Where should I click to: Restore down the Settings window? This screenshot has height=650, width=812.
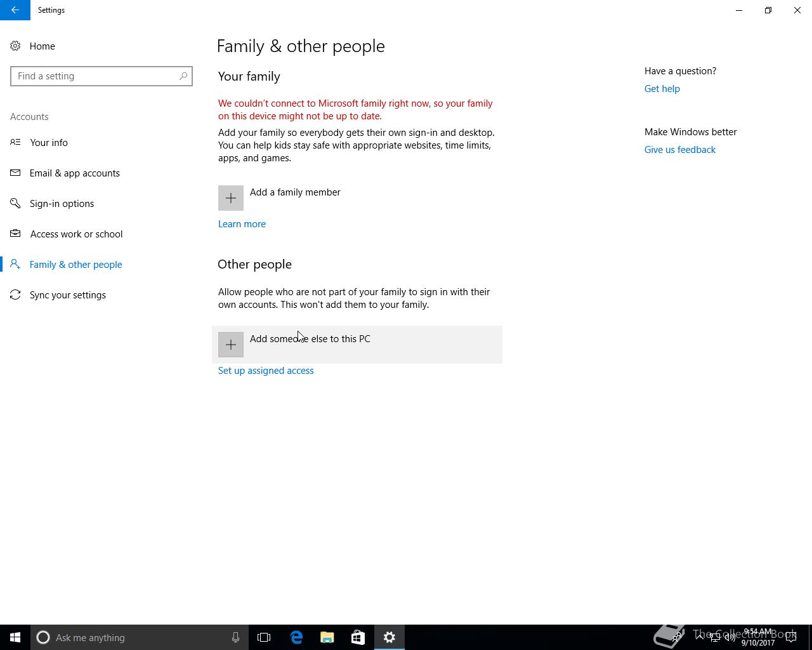pos(768,10)
